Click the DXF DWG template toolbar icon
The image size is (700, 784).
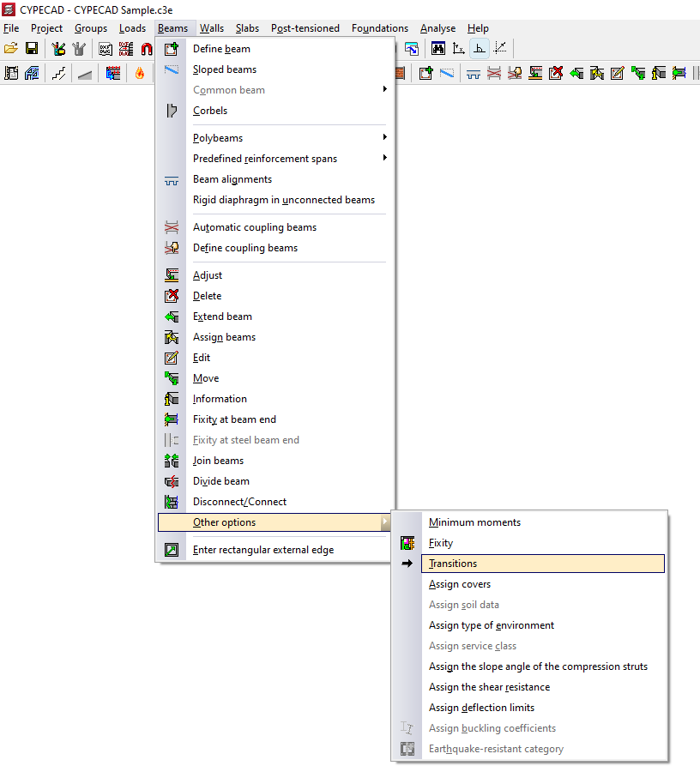click(106, 49)
